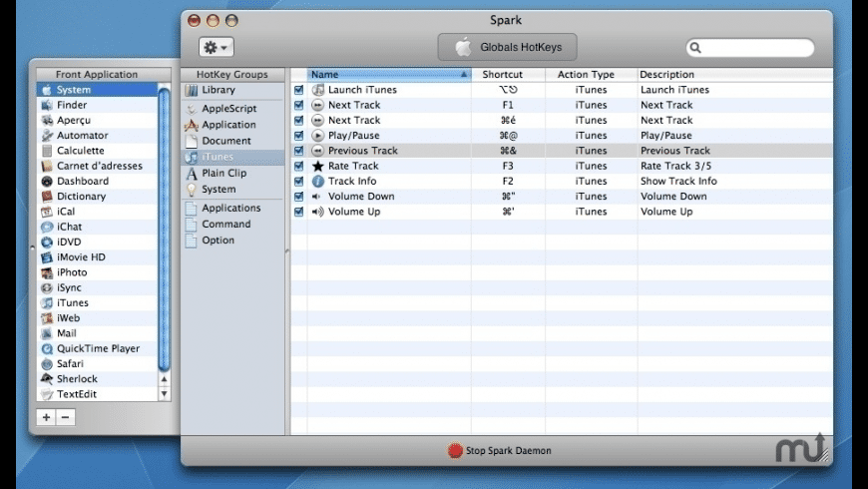Screen dimensions: 868x489
Task: Select Safari in Front Application list
Action: pos(70,364)
